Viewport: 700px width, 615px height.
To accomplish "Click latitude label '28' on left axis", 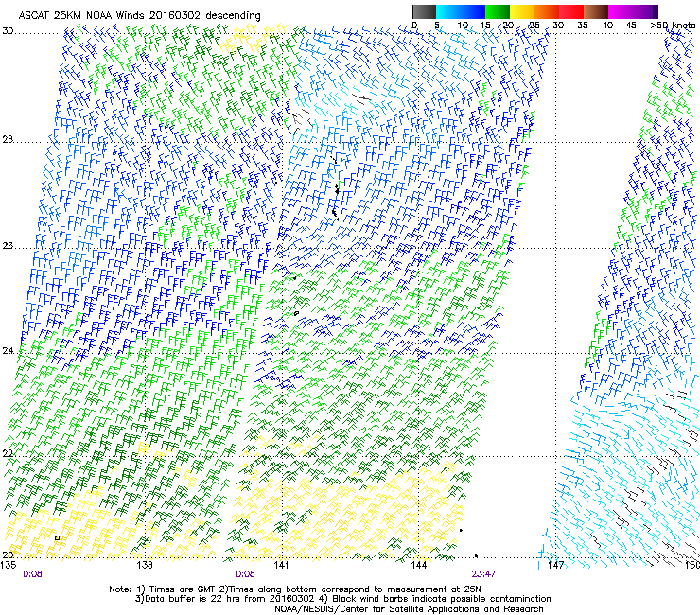I will point(8,139).
